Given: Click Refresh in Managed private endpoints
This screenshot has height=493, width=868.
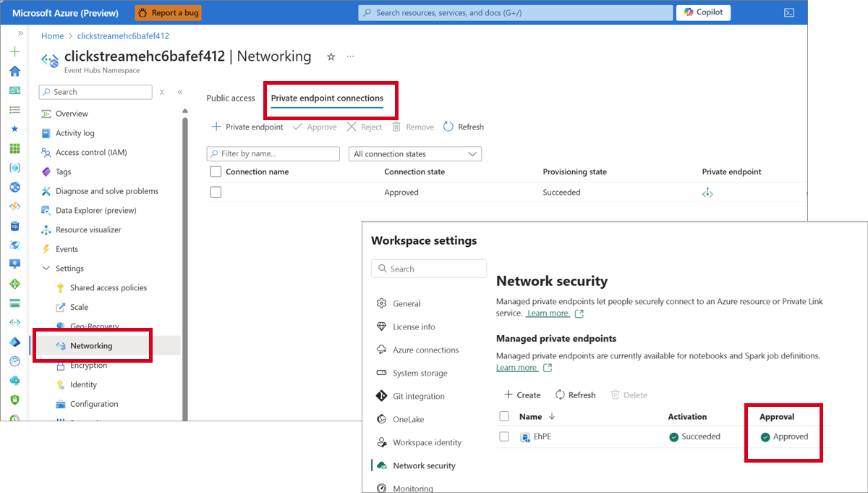Looking at the screenshot, I should [x=575, y=395].
